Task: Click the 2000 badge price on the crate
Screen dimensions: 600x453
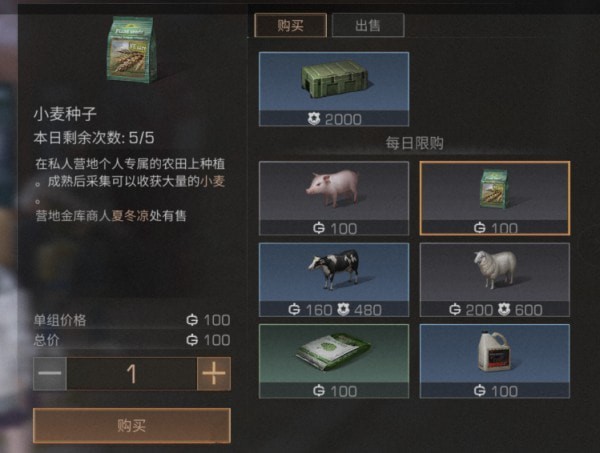Action: (x=334, y=119)
